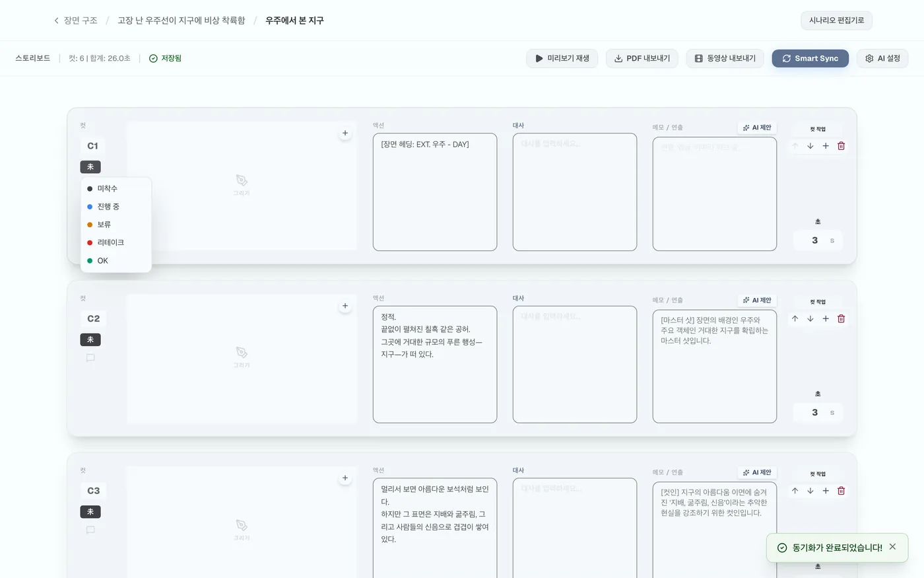The width and height of the screenshot is (924, 578).
Task: Click the C2 대사 dialogue field
Action: click(575, 365)
